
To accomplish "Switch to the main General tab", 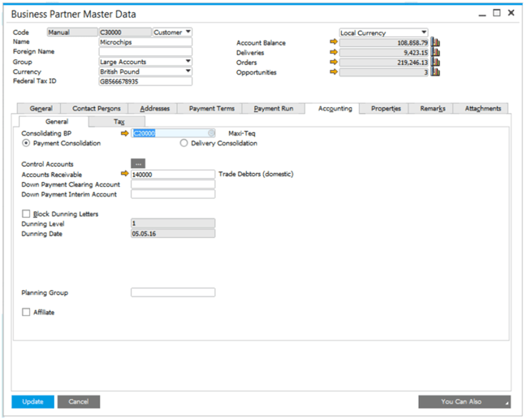I will coord(41,108).
